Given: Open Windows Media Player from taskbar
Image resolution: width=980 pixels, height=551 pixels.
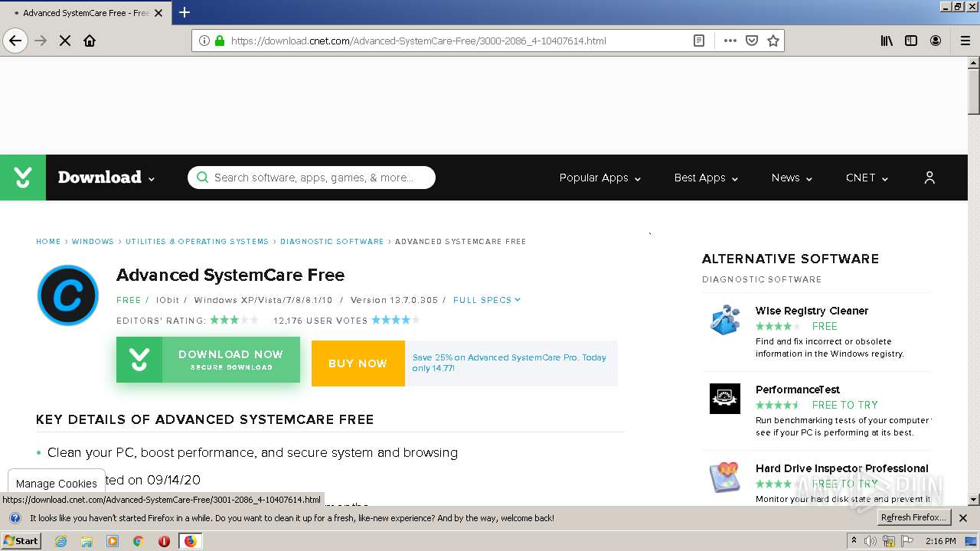Looking at the screenshot, I should 113,541.
